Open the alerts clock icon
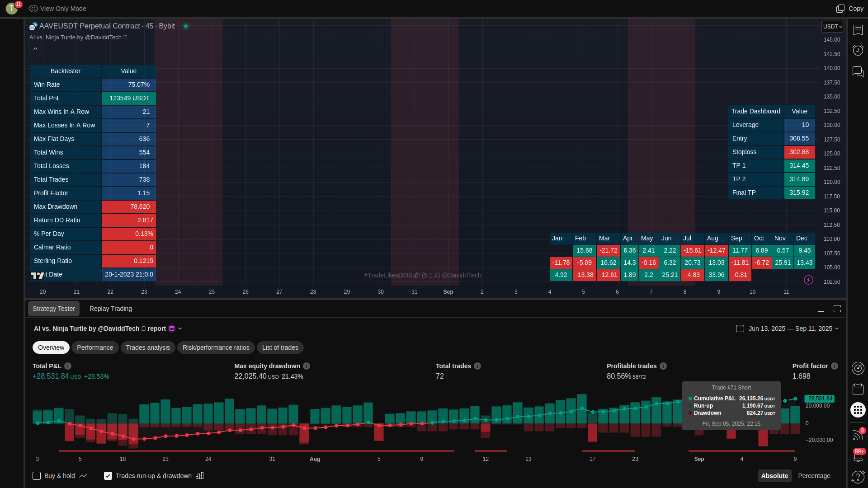 (x=858, y=50)
